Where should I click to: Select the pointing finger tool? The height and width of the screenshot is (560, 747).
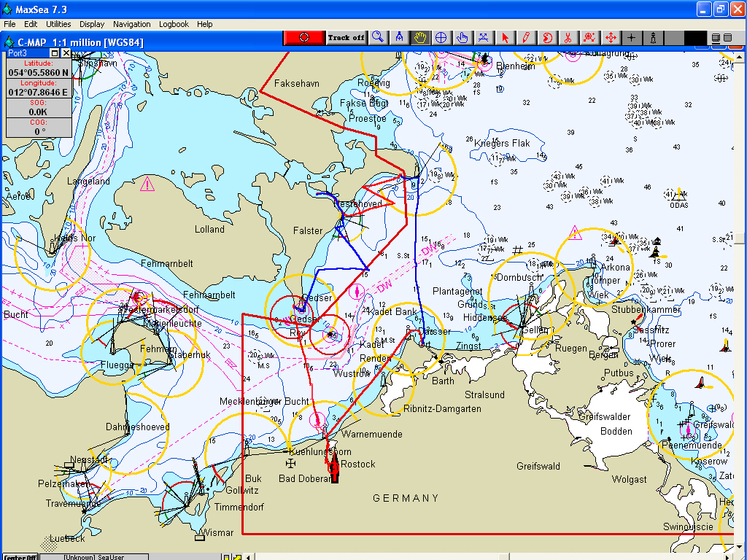pos(462,38)
